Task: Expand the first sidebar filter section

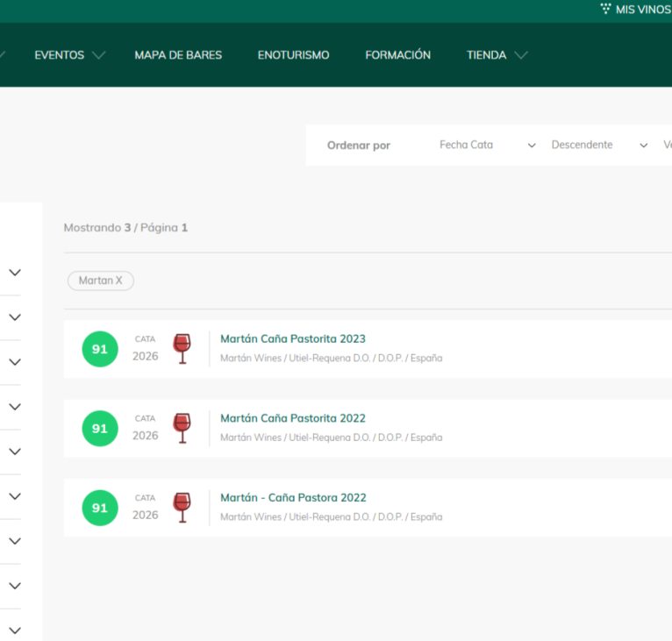Action: [x=15, y=273]
